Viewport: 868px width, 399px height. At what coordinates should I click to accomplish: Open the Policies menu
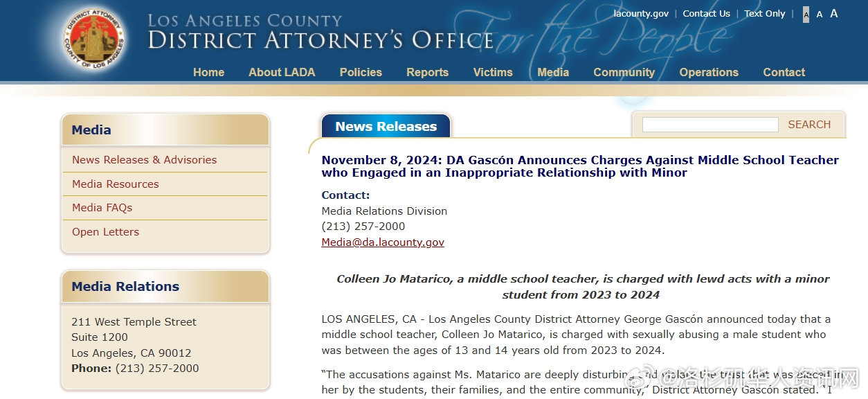click(x=361, y=72)
